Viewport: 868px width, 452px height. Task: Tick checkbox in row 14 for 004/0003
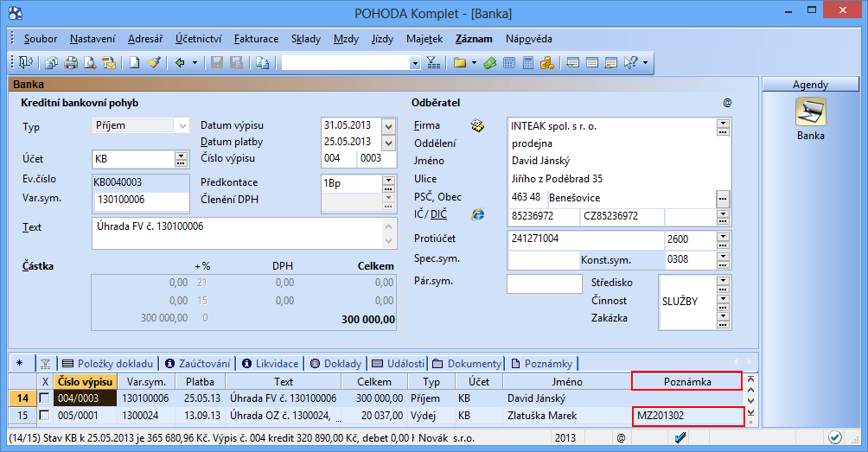tap(44, 398)
